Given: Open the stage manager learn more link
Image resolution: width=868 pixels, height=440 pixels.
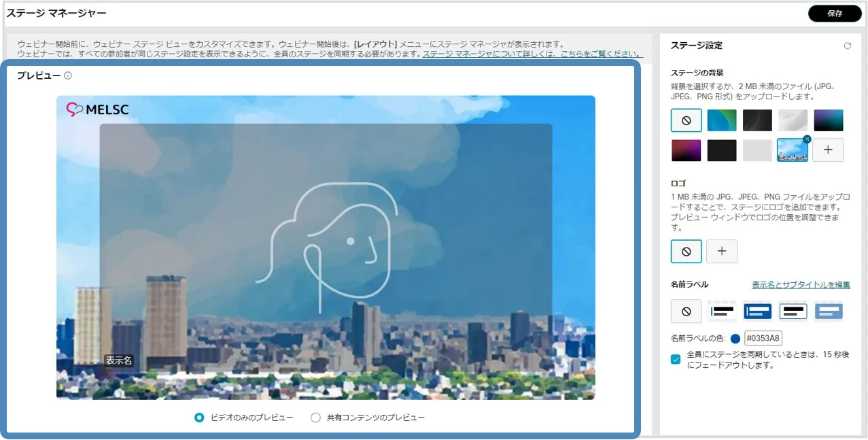Looking at the screenshot, I should (x=532, y=54).
